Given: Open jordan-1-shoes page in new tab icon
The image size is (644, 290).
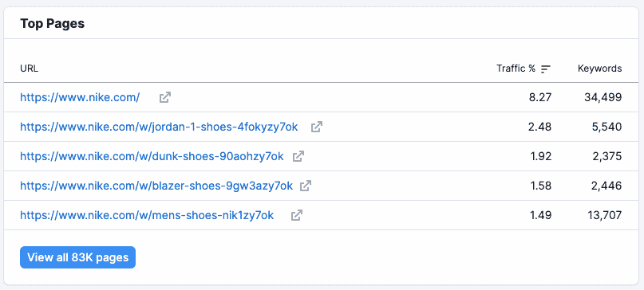Looking at the screenshot, I should (x=316, y=127).
